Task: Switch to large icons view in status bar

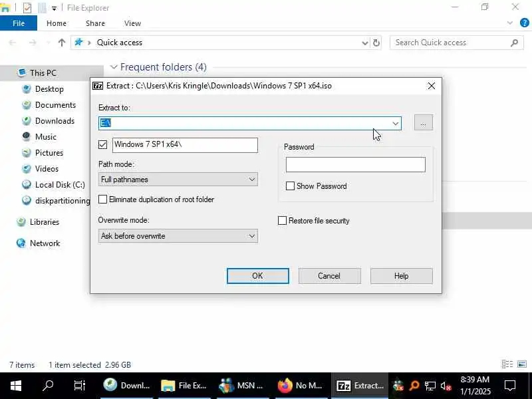Action: click(x=522, y=364)
